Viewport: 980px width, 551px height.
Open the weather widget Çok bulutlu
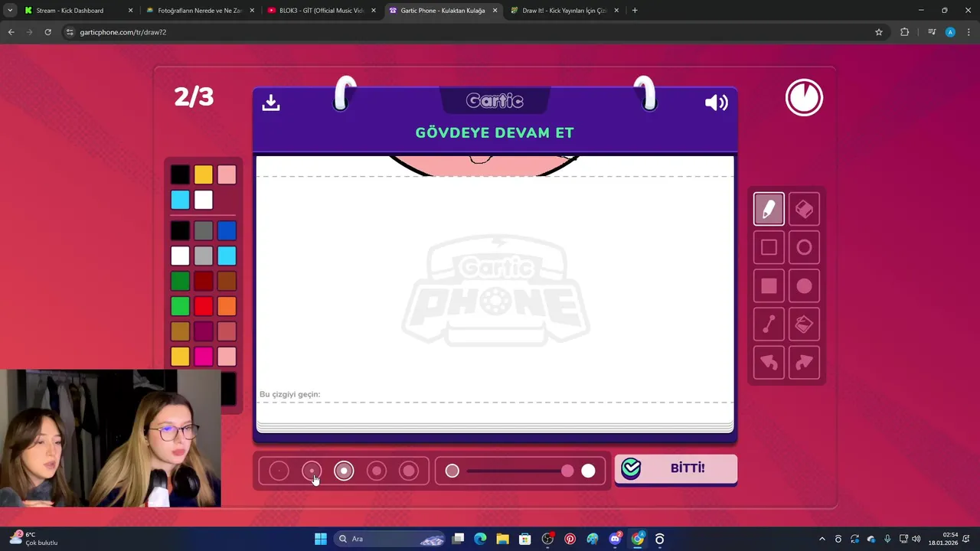pos(34,539)
